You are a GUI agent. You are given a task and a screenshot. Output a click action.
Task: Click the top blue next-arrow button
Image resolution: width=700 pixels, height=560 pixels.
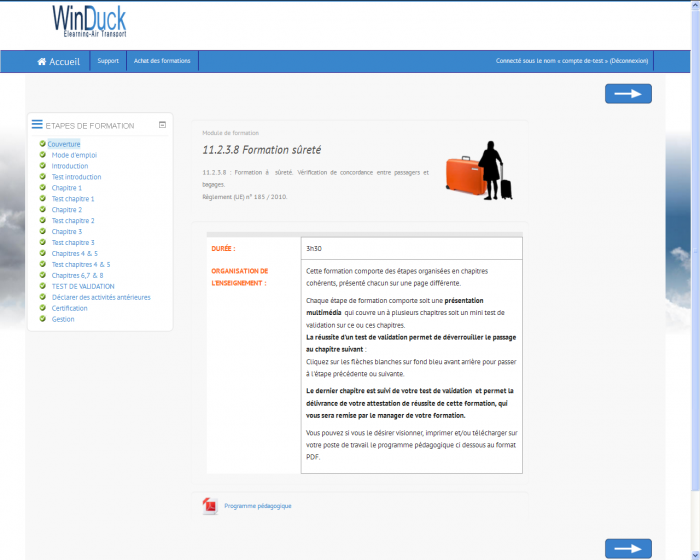pyautogui.click(x=628, y=94)
